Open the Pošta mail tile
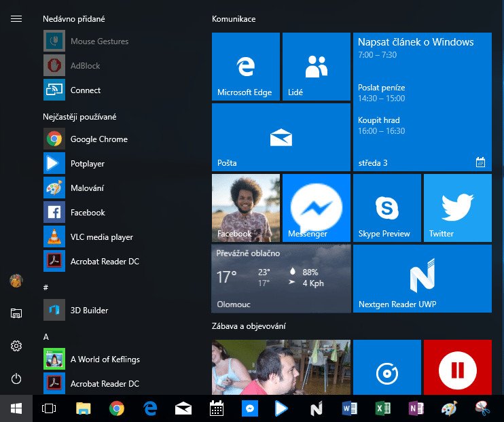Screen dimensions: 504x422 click(x=281, y=137)
